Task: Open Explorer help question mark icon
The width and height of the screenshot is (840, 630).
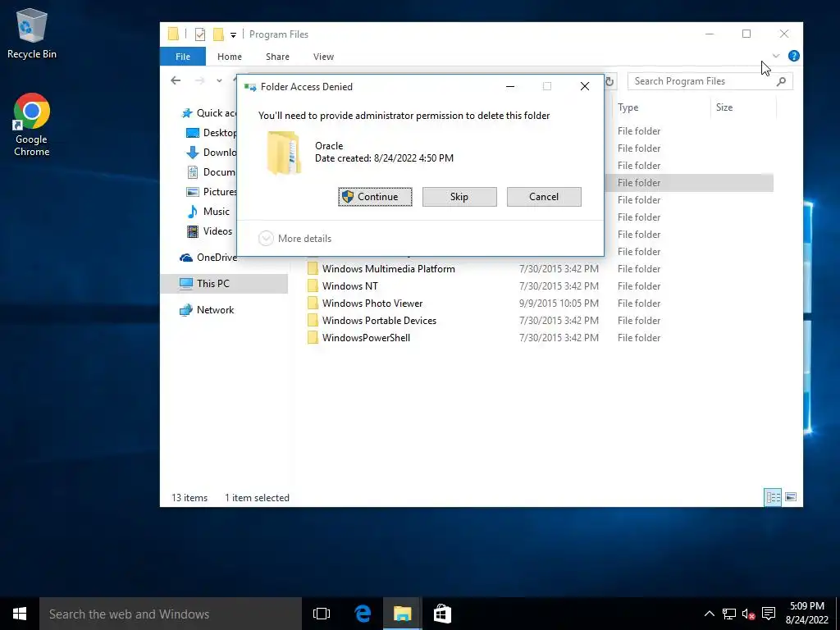Action: tap(794, 56)
